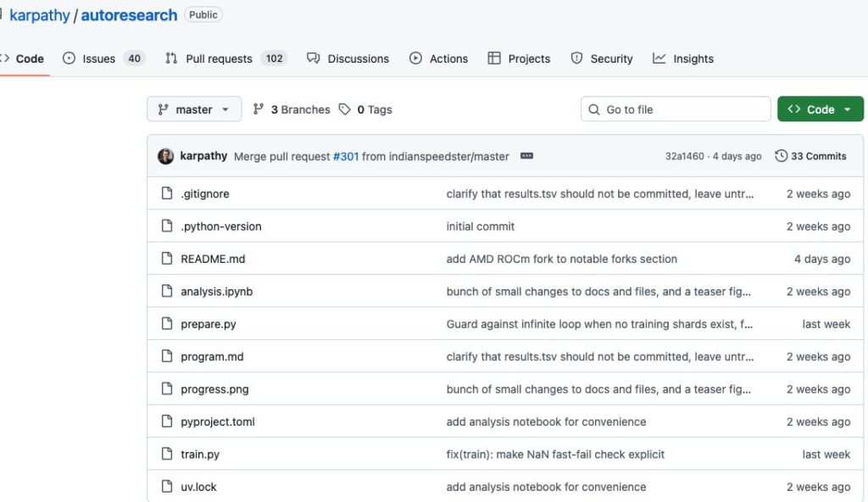Open the autoresearch repository name link

129,15
